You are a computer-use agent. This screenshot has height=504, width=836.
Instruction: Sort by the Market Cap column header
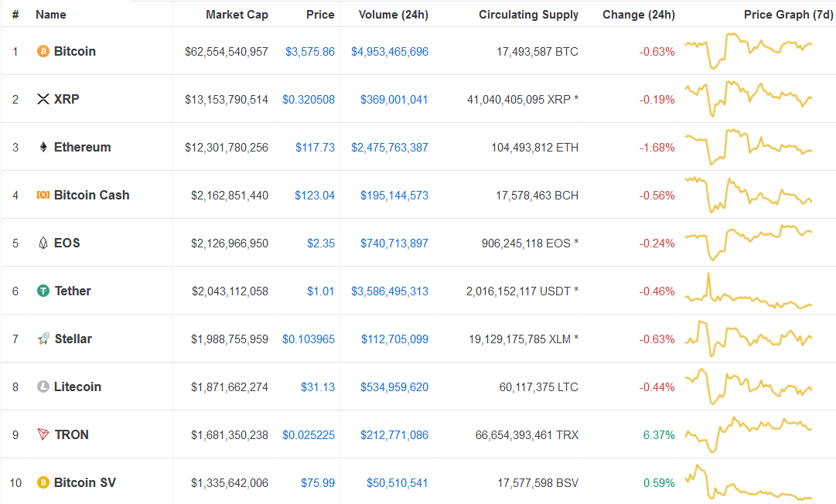tap(237, 15)
